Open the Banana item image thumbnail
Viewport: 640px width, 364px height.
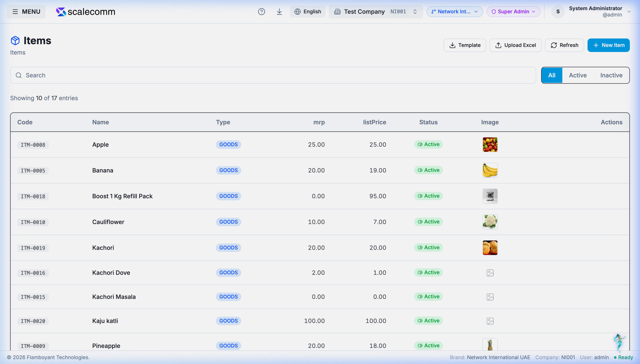pos(490,170)
